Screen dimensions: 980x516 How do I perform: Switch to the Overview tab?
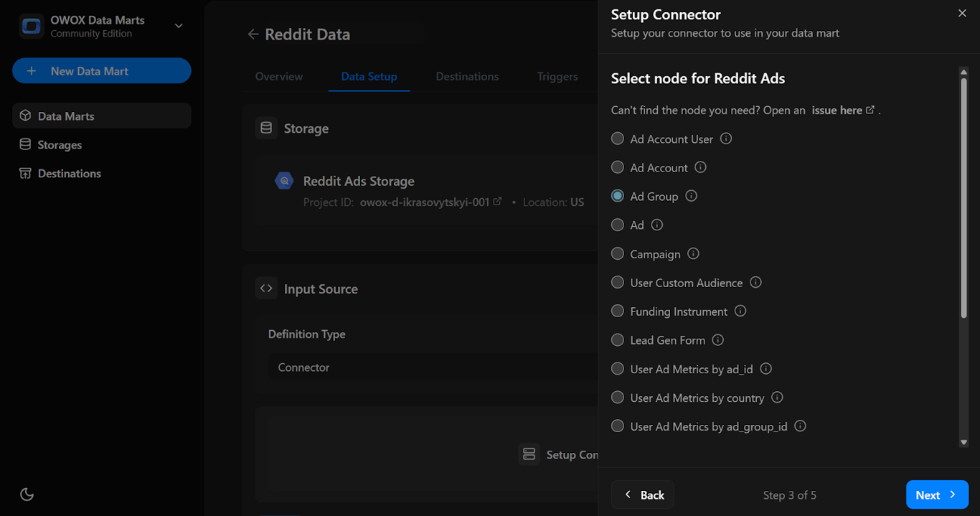point(279,76)
